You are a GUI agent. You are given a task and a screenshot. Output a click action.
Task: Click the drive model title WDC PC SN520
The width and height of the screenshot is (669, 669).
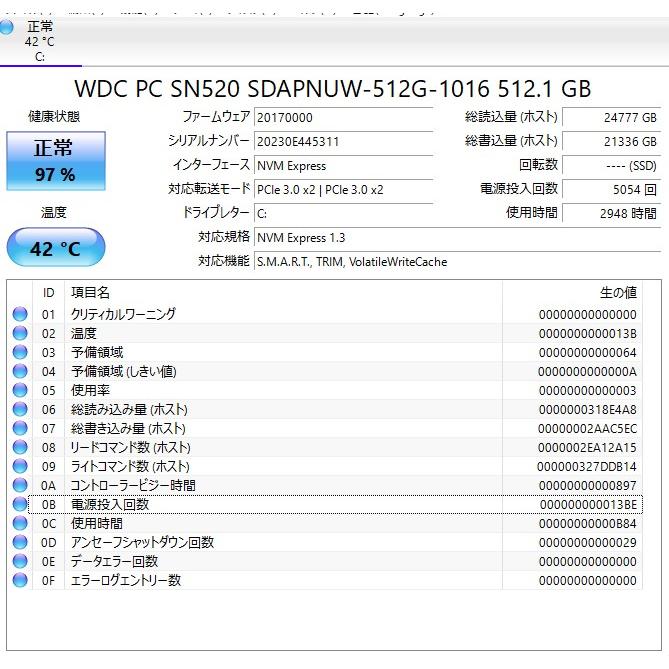pos(333,89)
